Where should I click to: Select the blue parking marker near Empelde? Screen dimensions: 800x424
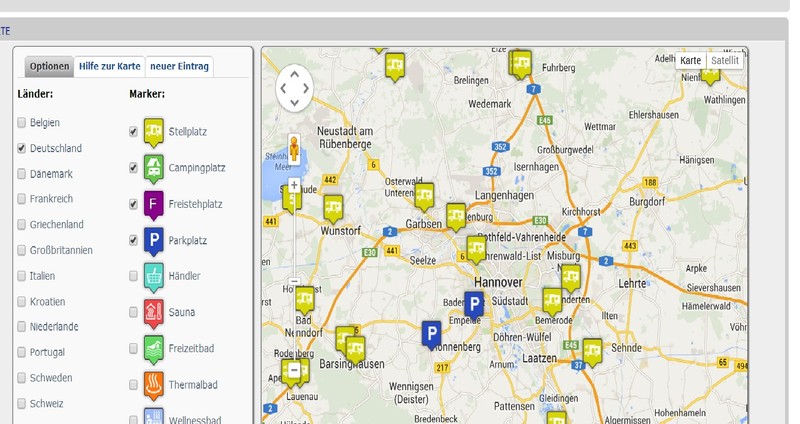[x=474, y=305]
